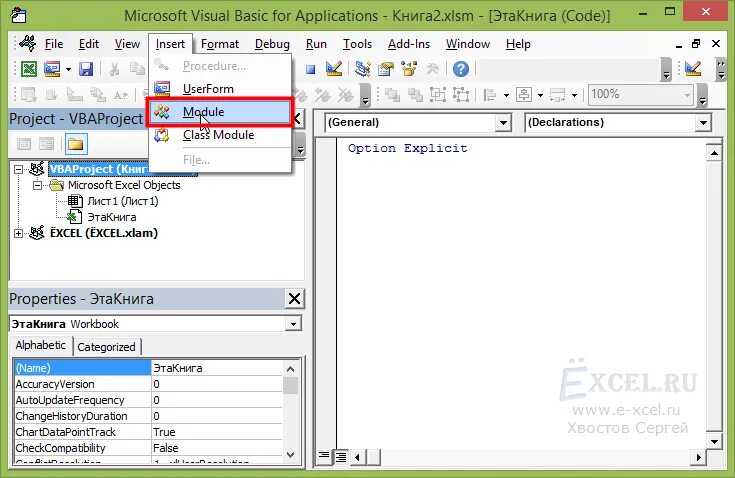Switch to Microsoft Excel view icon

click(x=29, y=69)
